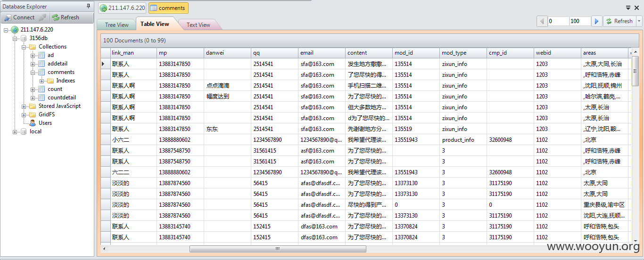Click the cmp_id column header
The width and height of the screenshot is (644, 260).
tap(511, 53)
